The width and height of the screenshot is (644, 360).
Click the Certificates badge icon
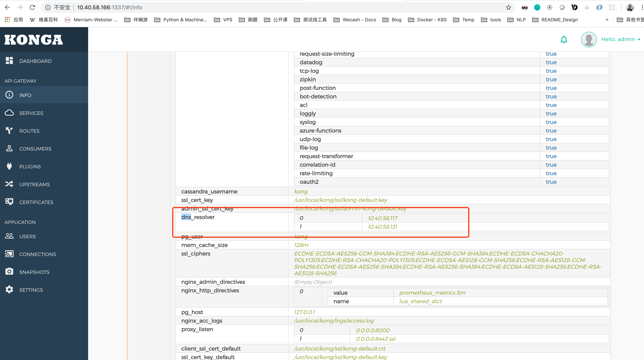(x=9, y=202)
